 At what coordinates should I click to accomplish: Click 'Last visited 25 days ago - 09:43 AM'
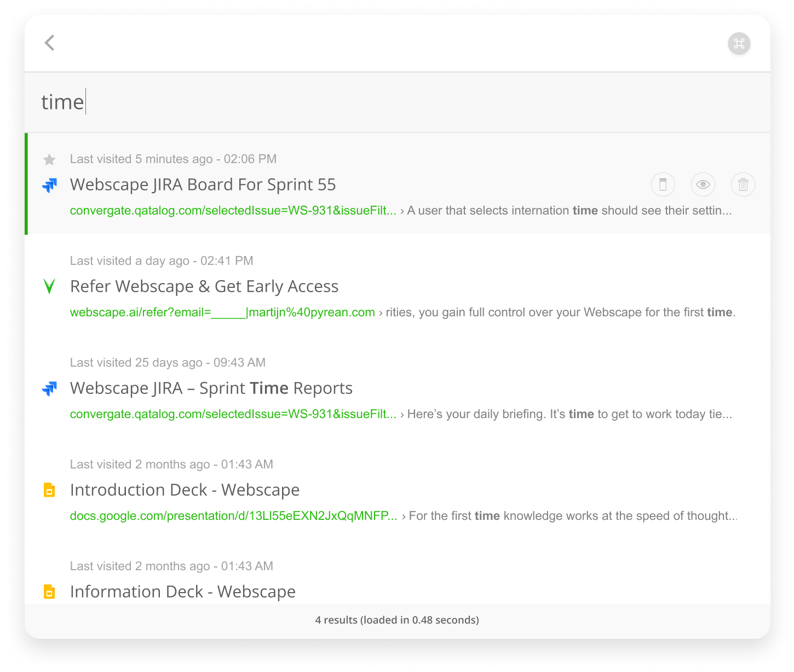pyautogui.click(x=168, y=363)
